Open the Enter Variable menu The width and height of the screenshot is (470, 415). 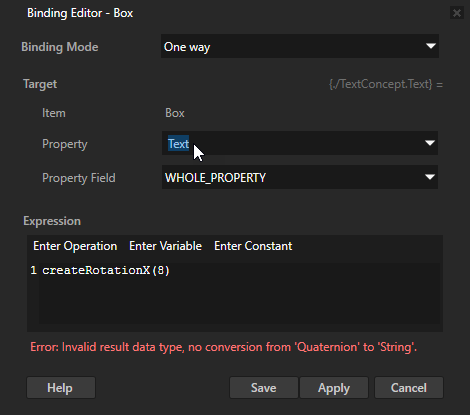165,246
